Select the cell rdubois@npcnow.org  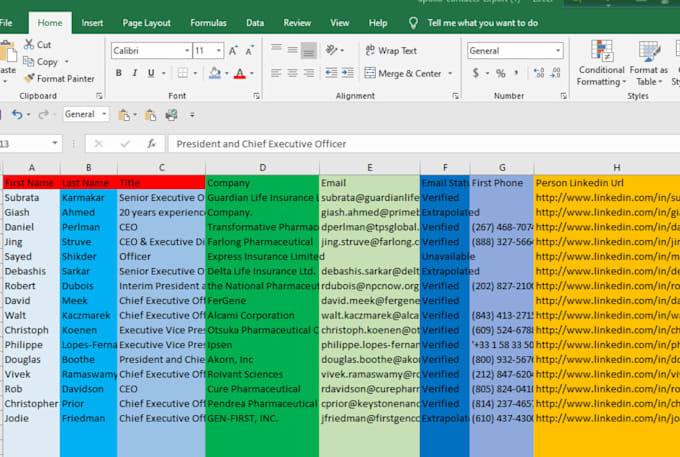[369, 286]
